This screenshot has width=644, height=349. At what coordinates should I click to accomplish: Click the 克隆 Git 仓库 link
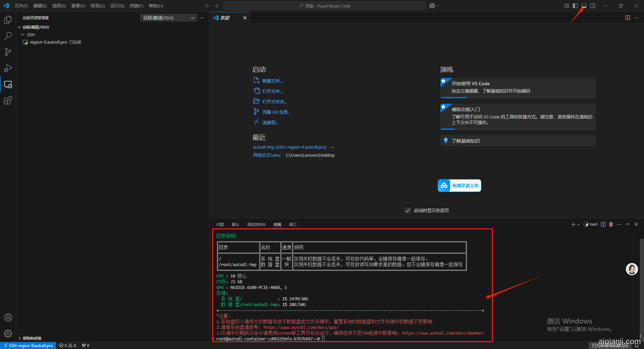click(x=276, y=112)
